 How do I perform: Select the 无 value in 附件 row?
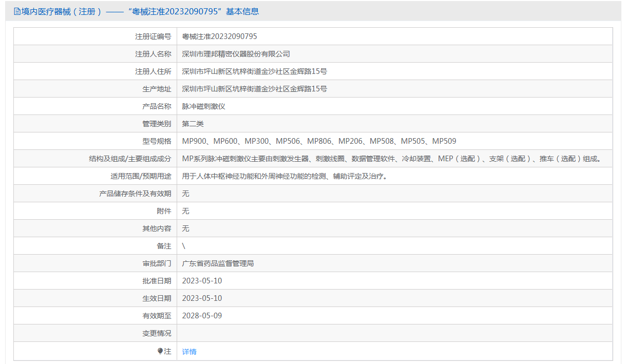186,211
